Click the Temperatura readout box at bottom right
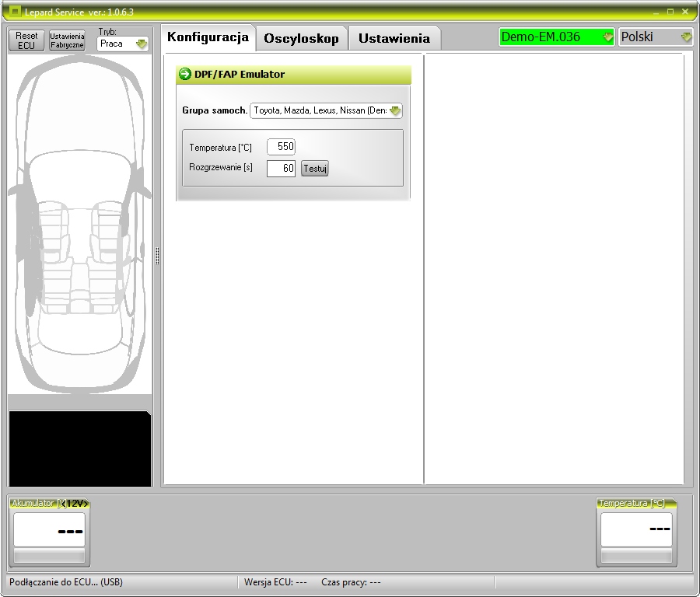700x597 pixels. point(636,529)
